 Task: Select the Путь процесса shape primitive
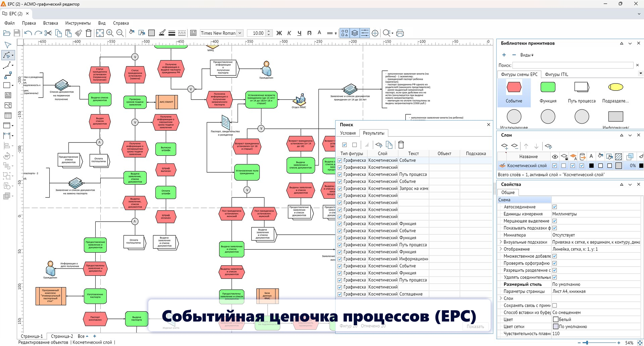pos(582,92)
